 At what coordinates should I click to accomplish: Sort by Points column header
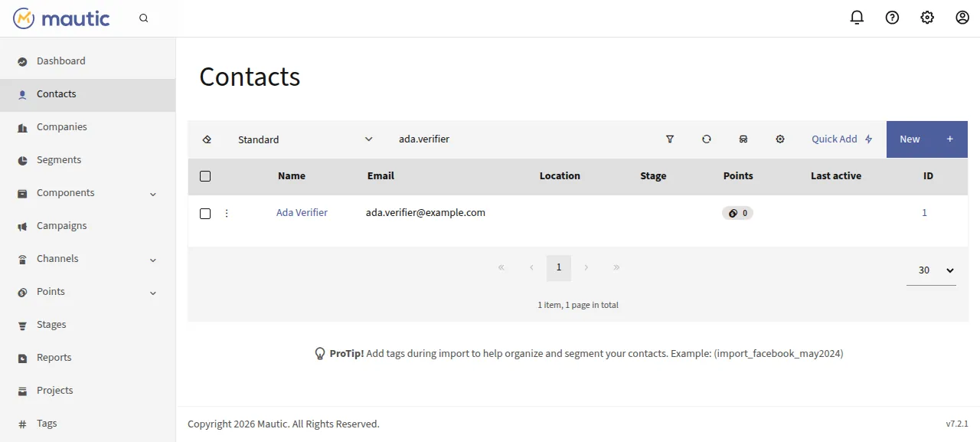point(738,176)
